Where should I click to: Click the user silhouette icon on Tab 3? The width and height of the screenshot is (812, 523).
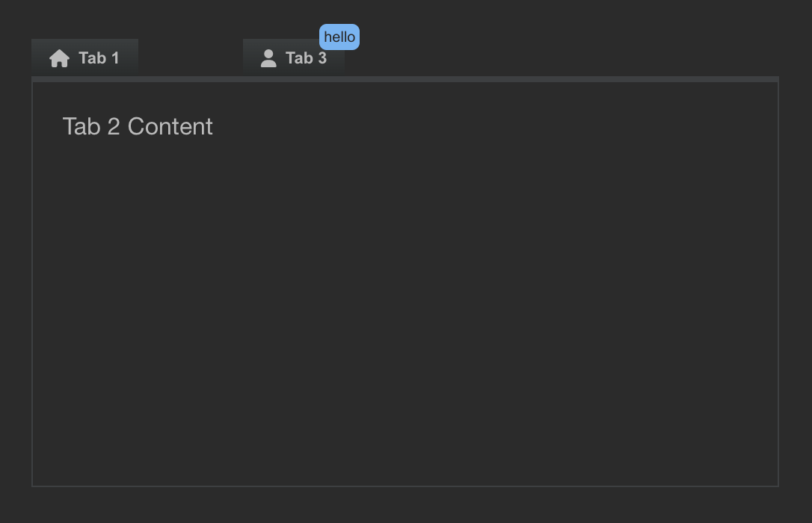click(x=268, y=58)
